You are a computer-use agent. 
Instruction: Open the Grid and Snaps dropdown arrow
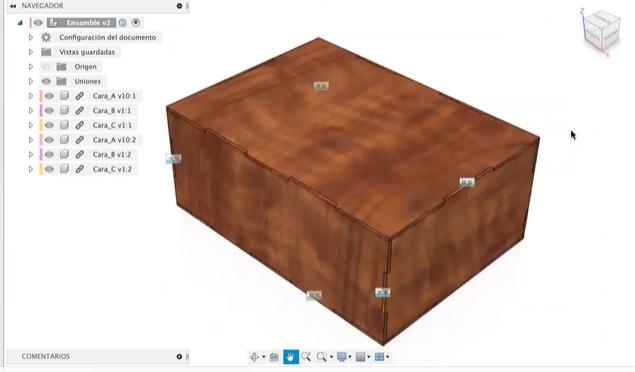pos(369,357)
